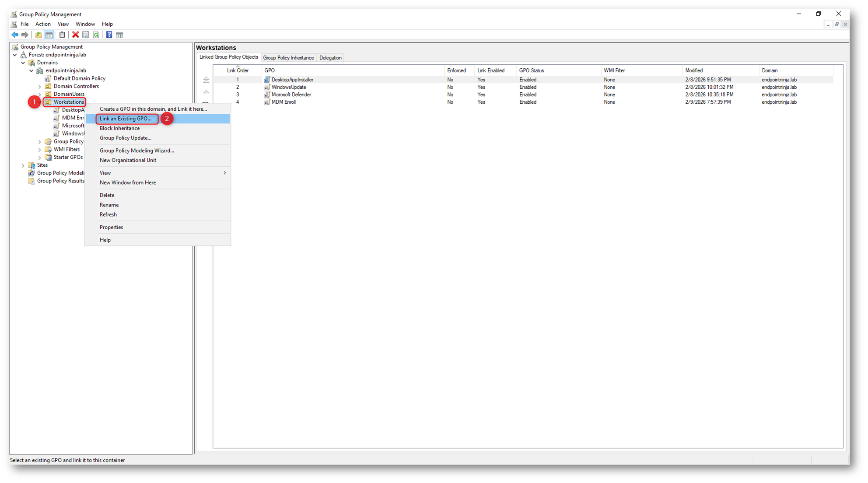The width and height of the screenshot is (868, 483).
Task: Click the blue Back arrow toolbar icon
Action: coord(15,35)
